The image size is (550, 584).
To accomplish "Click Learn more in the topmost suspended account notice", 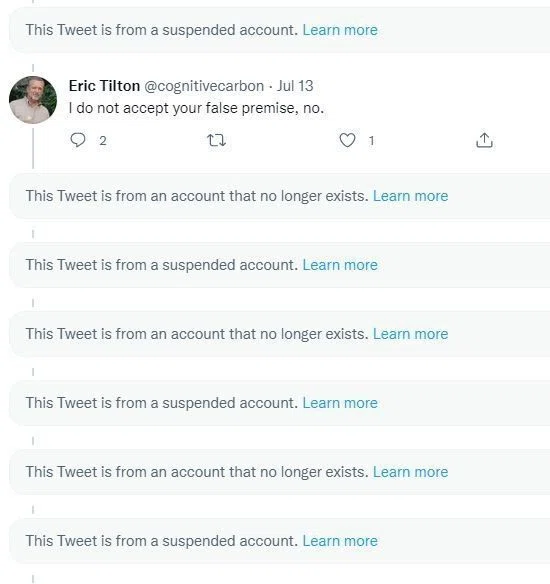I will [x=340, y=30].
